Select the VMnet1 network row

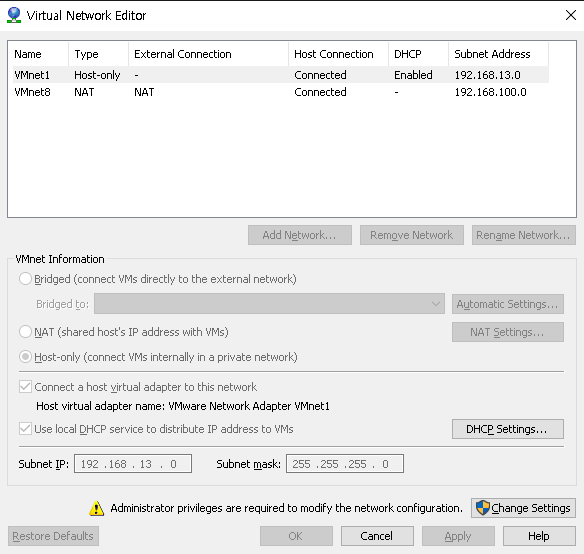click(x=281, y=75)
